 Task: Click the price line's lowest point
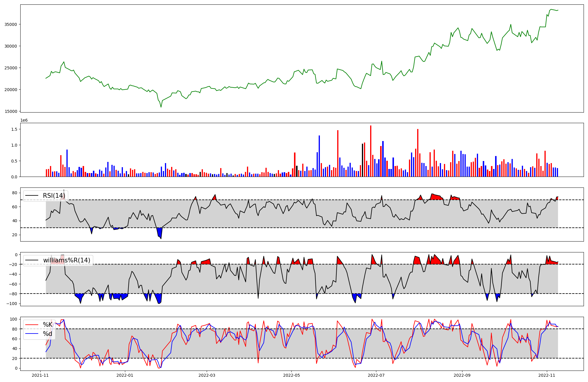161,107
